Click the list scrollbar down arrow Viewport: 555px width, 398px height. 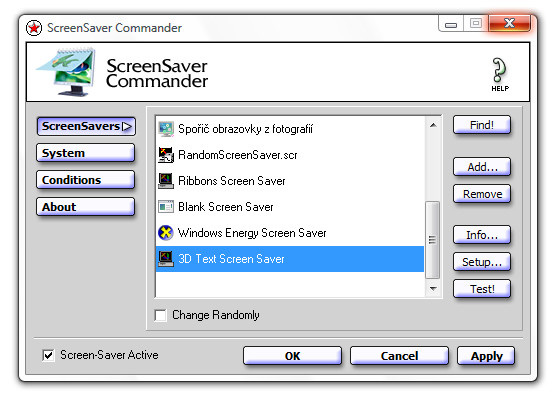pos(433,289)
